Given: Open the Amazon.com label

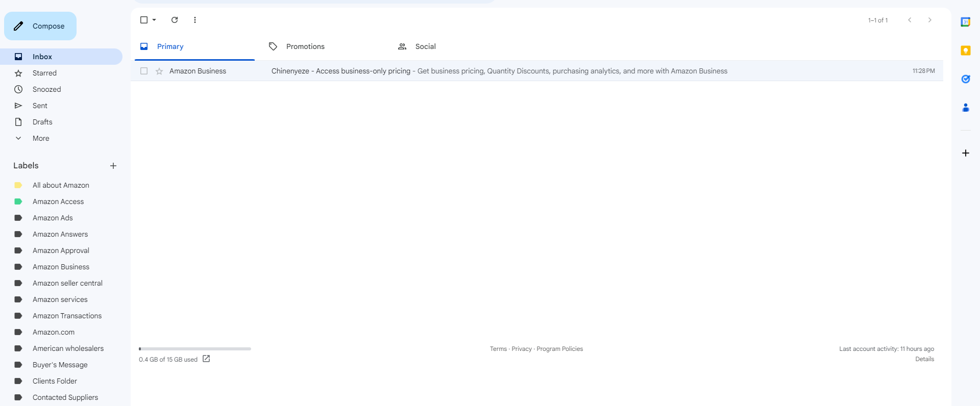Looking at the screenshot, I should coord(61,332).
